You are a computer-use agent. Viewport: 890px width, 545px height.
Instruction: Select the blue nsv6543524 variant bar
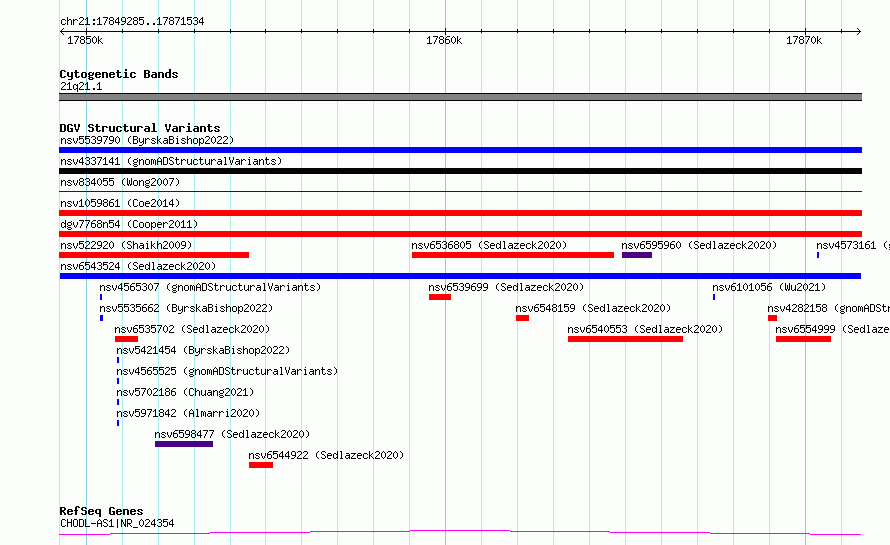click(460, 276)
